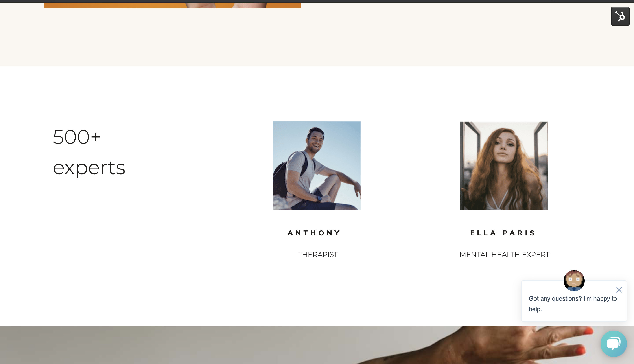Click the '500+' number text
This screenshot has height=364, width=634.
77,137
